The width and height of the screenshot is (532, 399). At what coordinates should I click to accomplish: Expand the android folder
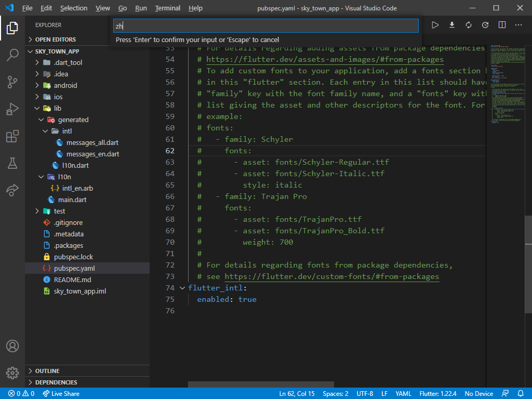tap(87, 86)
